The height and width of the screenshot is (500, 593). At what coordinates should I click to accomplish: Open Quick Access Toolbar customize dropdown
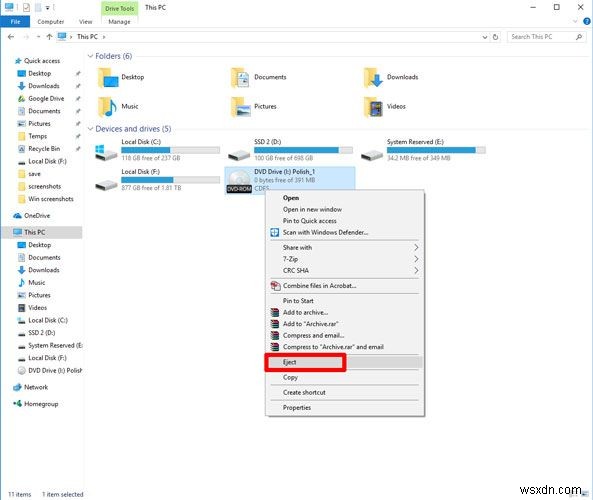(48, 7)
